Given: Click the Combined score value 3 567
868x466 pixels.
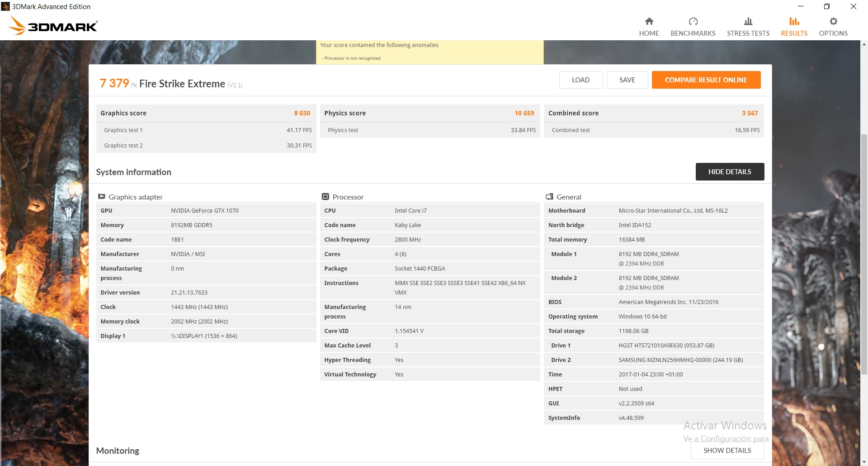Looking at the screenshot, I should 750,113.
